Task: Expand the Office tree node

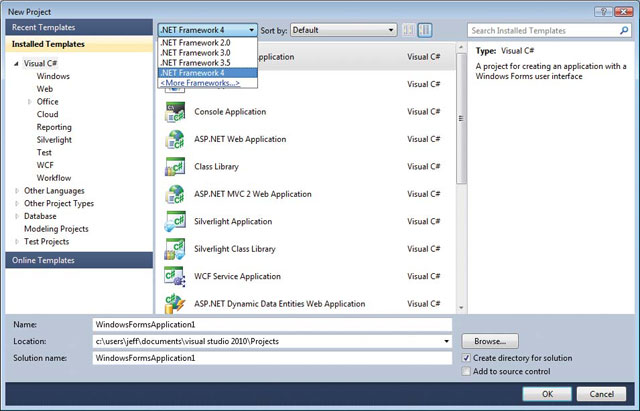Action: point(29,102)
